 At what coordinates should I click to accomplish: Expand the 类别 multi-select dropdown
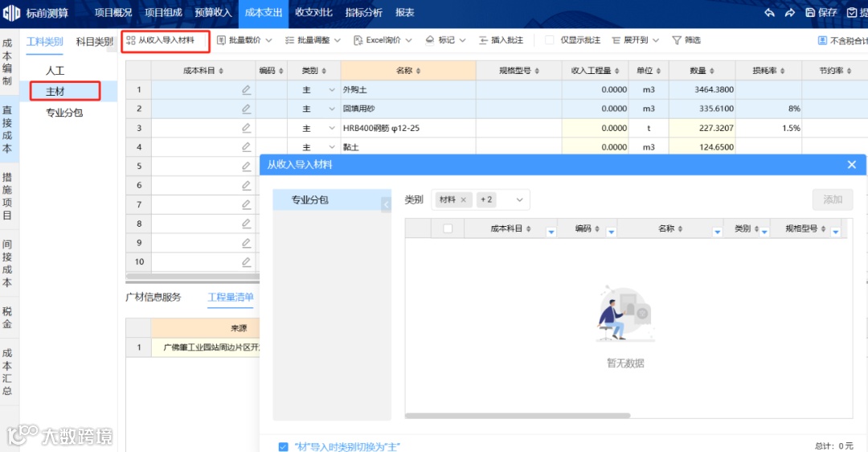(x=519, y=200)
